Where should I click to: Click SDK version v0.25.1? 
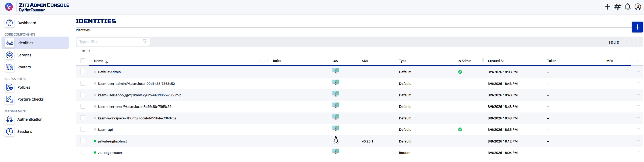367,141
